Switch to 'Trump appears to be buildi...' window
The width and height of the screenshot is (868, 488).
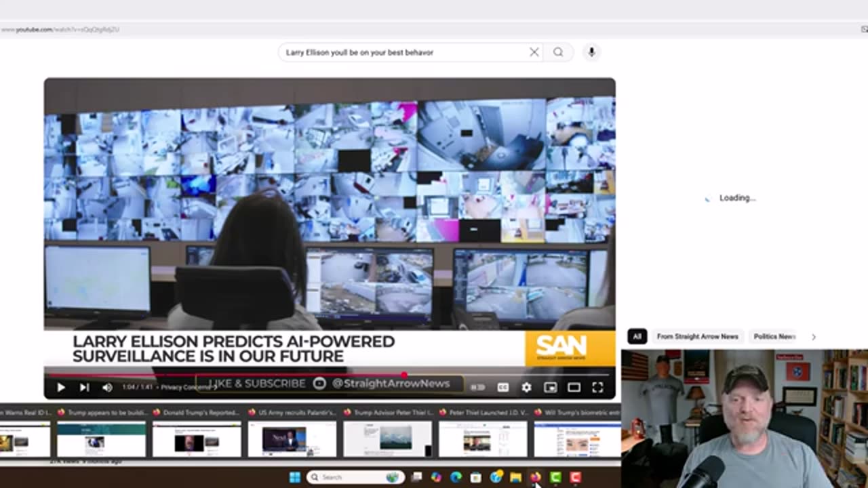click(101, 433)
